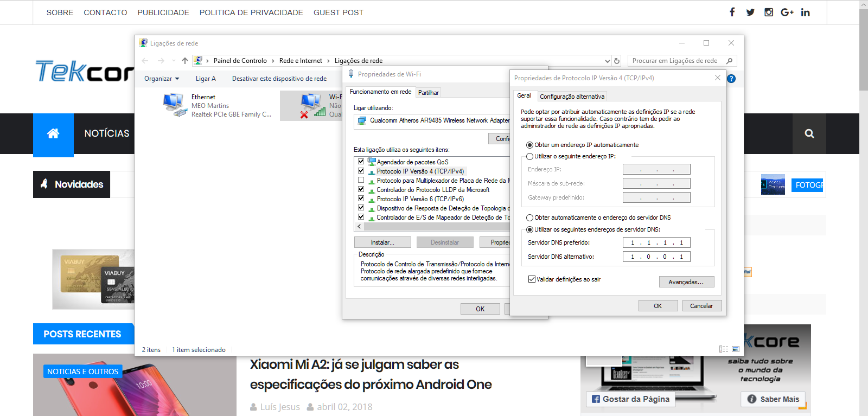Click Ligar A in the toolbar
868x416 pixels.
(206, 79)
